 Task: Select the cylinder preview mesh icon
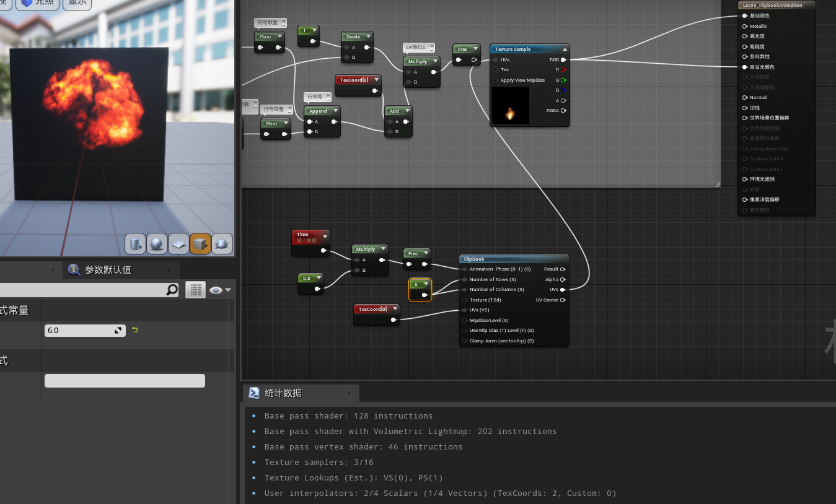pyautogui.click(x=134, y=244)
